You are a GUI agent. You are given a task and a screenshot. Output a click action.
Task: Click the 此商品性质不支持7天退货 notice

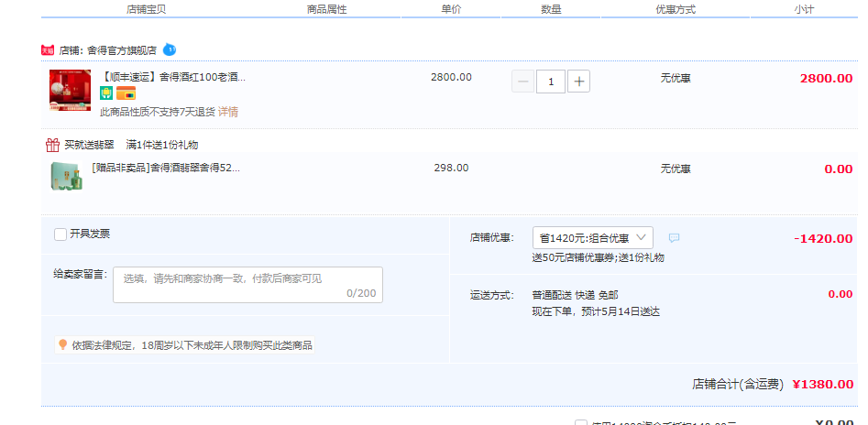pos(158,112)
